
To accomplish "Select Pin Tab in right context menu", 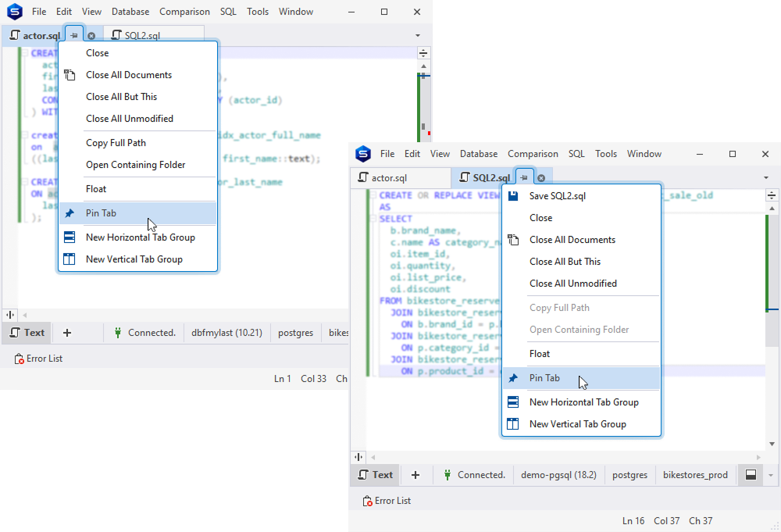I will point(581,378).
